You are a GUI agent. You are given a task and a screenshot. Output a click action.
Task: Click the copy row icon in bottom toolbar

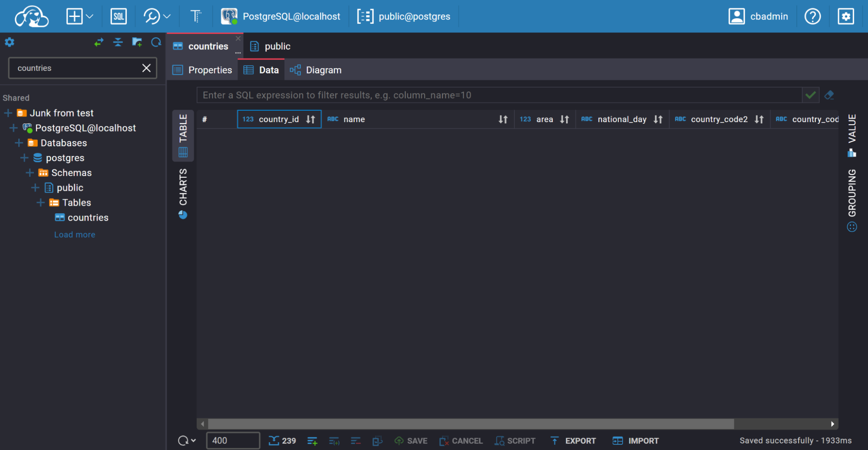(x=377, y=441)
